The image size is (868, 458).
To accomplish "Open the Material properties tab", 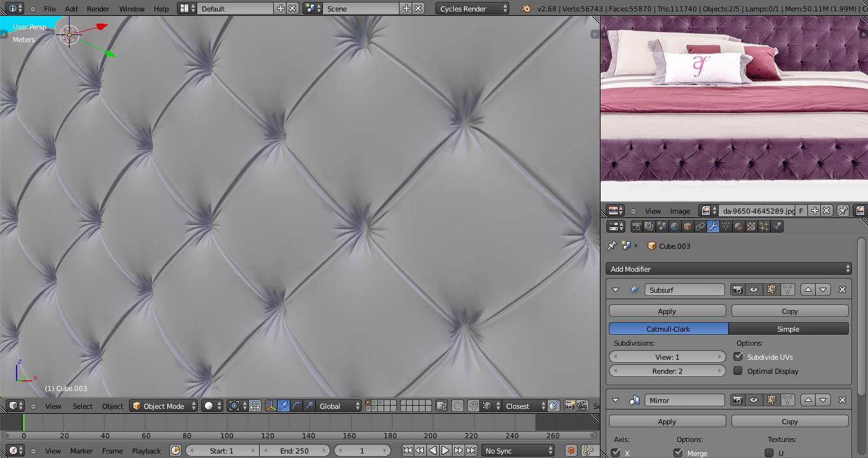I will coord(738,226).
